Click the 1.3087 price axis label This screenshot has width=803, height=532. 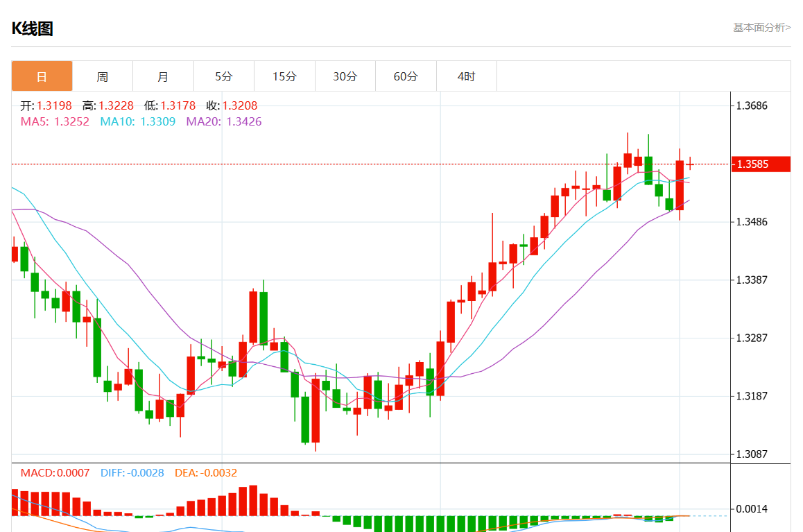click(752, 454)
